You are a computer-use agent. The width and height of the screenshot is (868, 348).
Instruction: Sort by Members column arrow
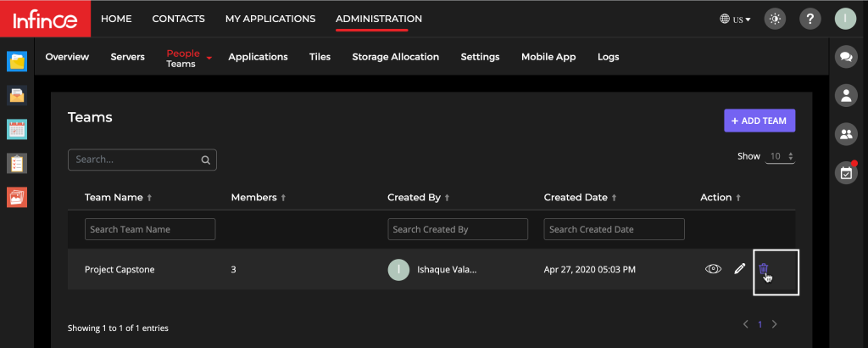tap(283, 198)
